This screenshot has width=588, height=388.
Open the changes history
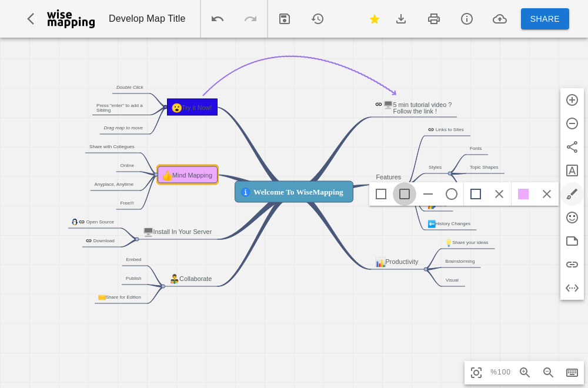tap(318, 19)
